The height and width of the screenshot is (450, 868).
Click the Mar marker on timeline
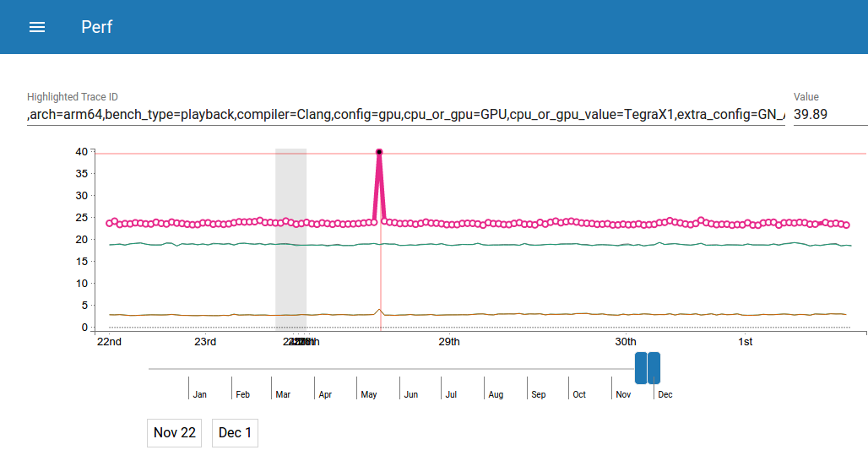(283, 394)
